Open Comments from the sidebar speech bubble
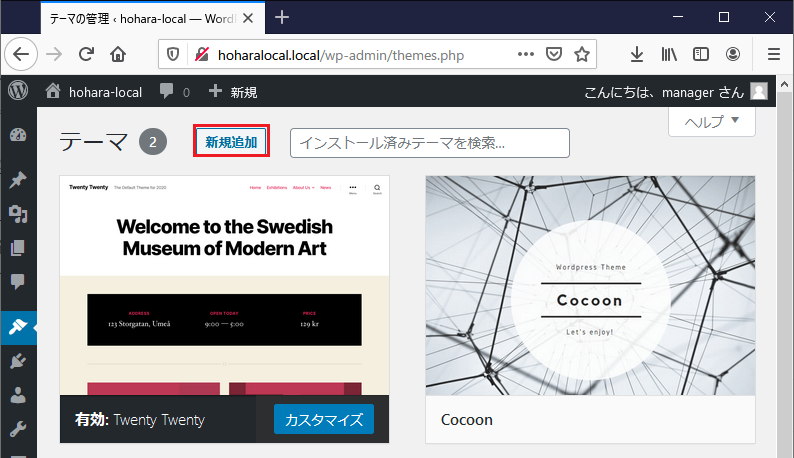This screenshot has height=458, width=794. tap(18, 282)
